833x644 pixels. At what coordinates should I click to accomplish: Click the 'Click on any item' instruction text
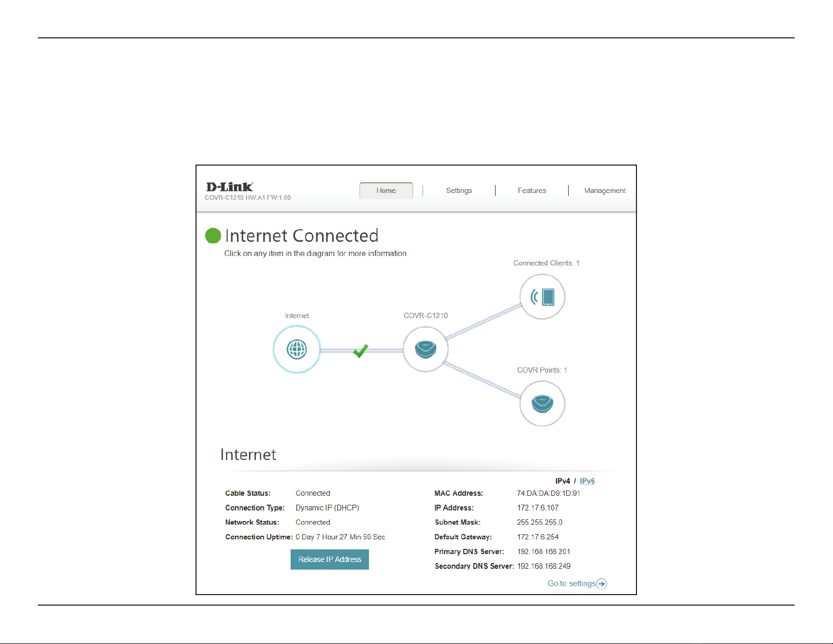(x=316, y=253)
